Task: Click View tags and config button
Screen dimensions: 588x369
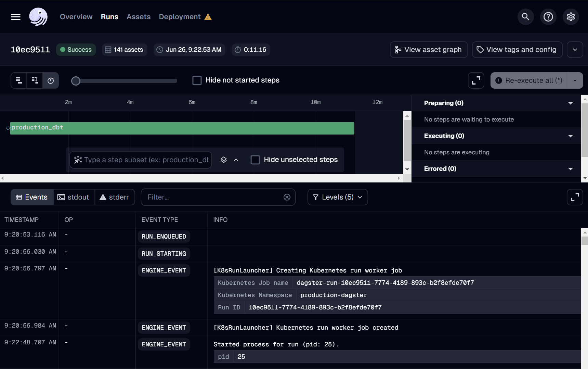Action: (517, 50)
